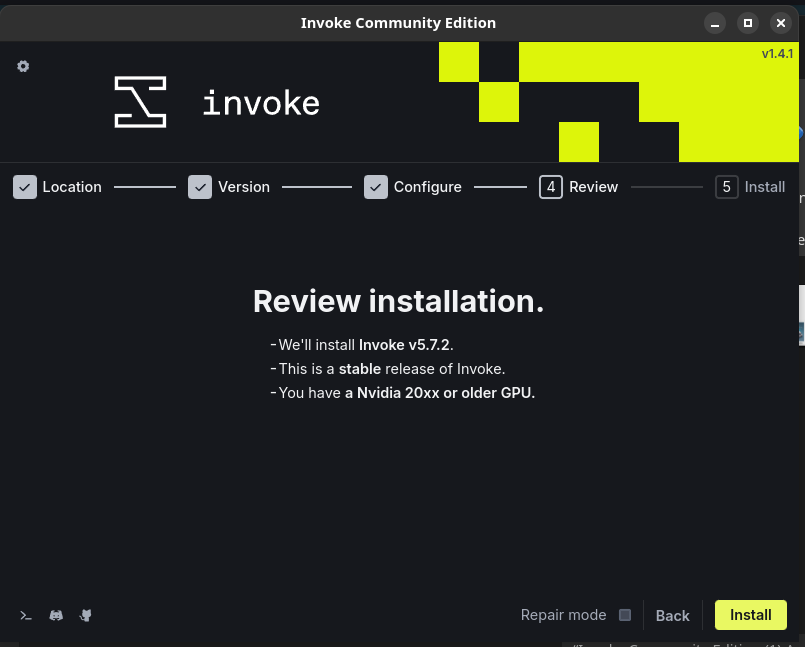Click the 'Review installation.' heading
This screenshot has height=647, width=805.
click(398, 301)
